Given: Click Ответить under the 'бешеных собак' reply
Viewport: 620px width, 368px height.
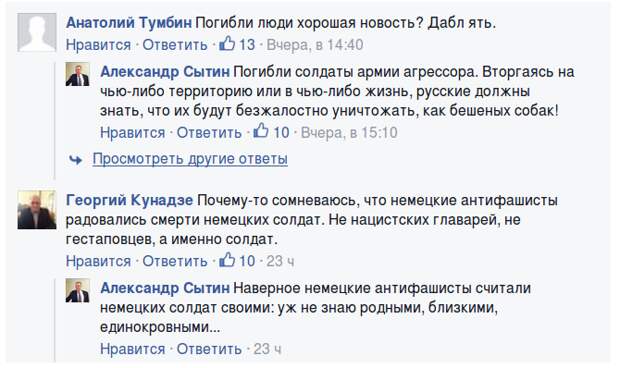Looking at the screenshot, I should 209,132.
